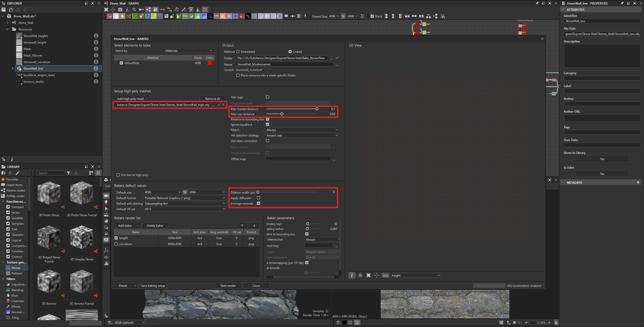Click the library filter funnel icon
644x327 pixels.
point(69,173)
